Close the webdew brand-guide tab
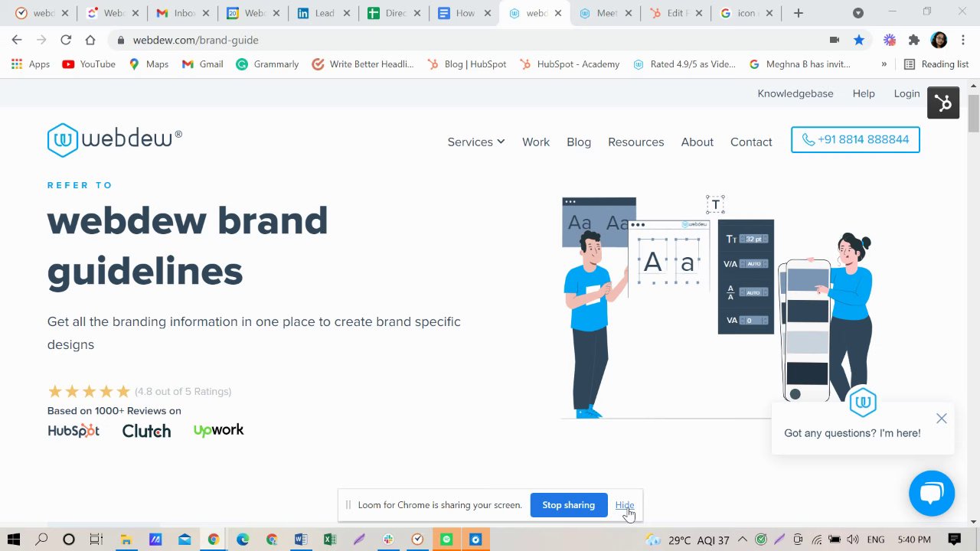980x551 pixels. pos(558,13)
